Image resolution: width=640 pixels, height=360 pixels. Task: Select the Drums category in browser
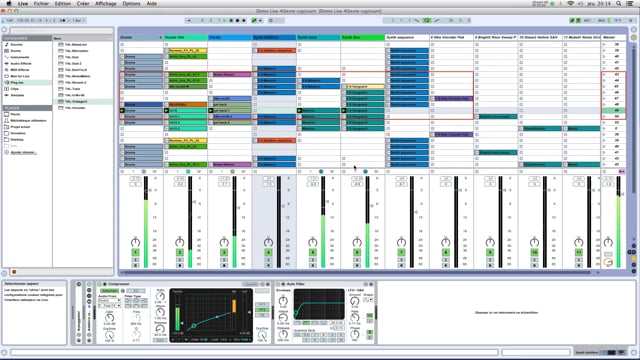tap(16, 51)
